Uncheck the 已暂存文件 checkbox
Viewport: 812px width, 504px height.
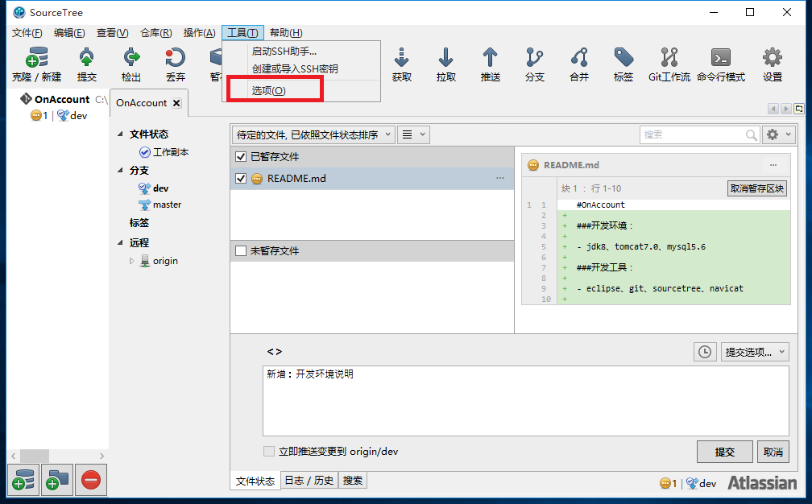click(241, 156)
